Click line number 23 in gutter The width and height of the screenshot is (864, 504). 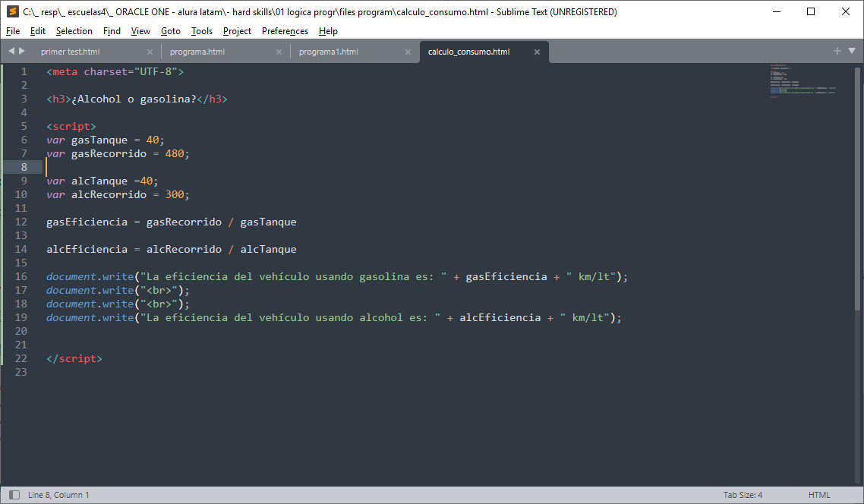[21, 372]
